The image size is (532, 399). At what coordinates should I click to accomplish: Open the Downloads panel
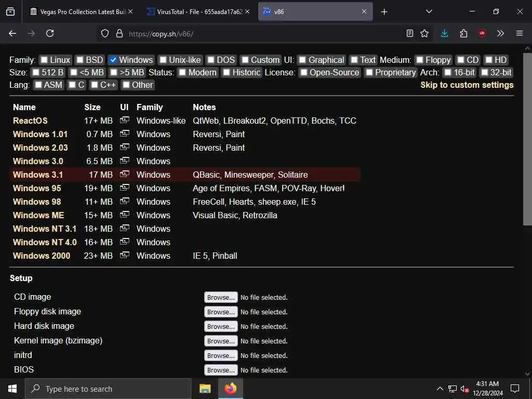445,33
